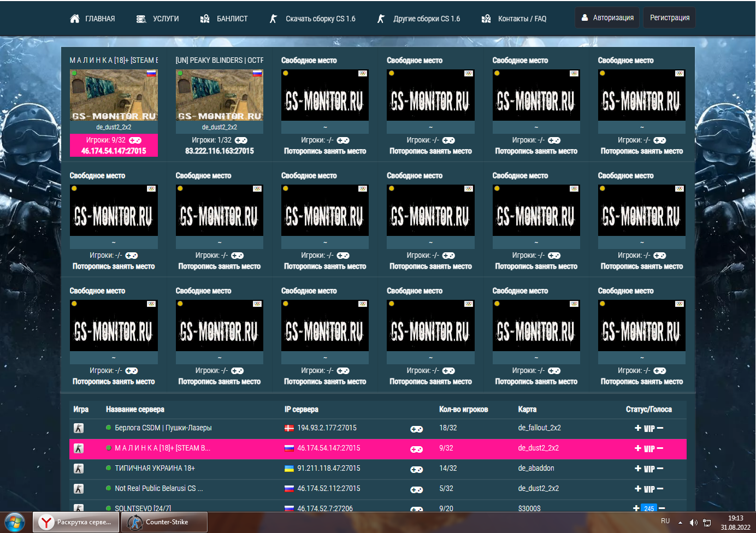Click the gamepad icon in the МАЛИНКА card
756x533 pixels.
[135, 140]
